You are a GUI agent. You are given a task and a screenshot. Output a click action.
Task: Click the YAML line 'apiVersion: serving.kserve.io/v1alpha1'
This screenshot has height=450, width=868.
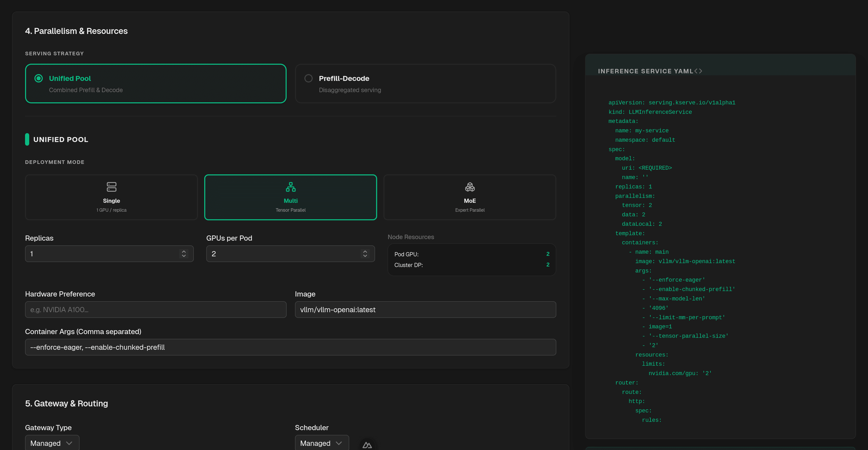[672, 103]
